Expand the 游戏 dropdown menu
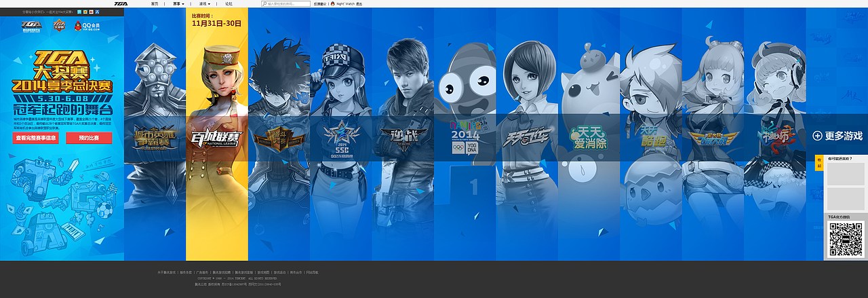 [x=205, y=4]
